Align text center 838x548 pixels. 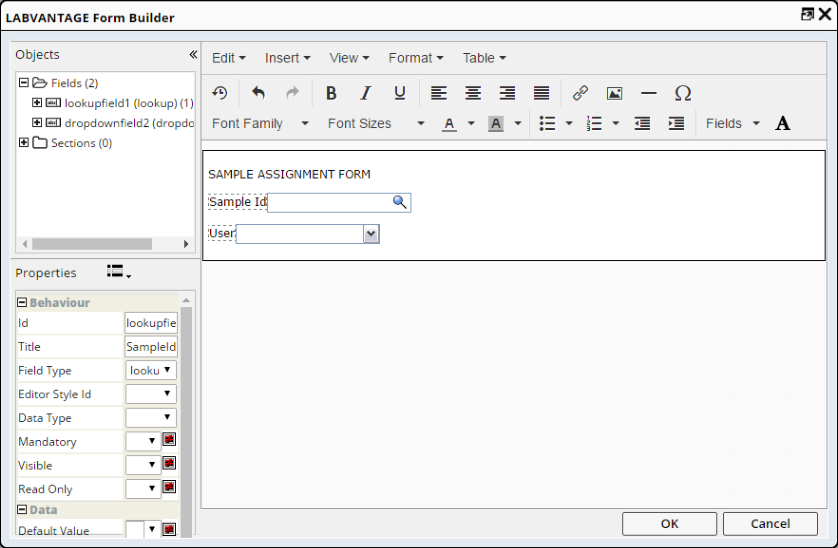pyautogui.click(x=473, y=93)
